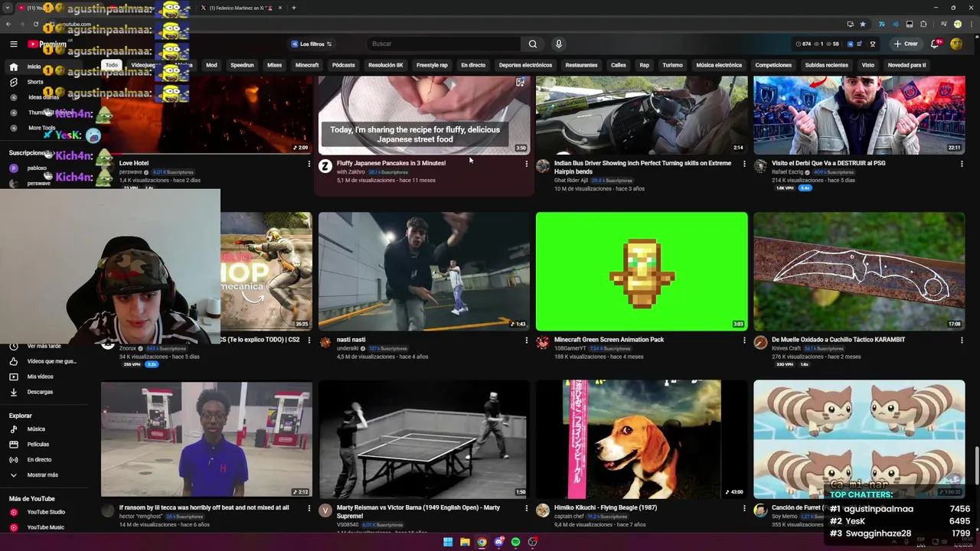Select the Minecraft filter chip
980x551 pixels.
(307, 65)
